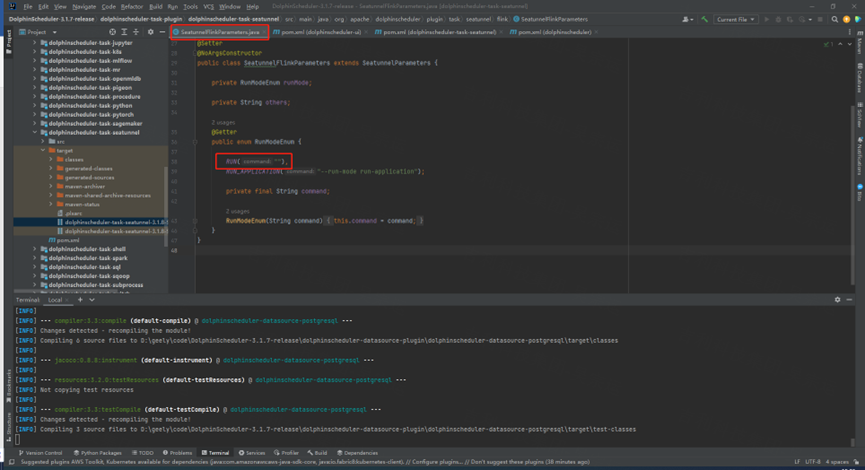Open the Dependencies tool window

[x=359, y=453]
